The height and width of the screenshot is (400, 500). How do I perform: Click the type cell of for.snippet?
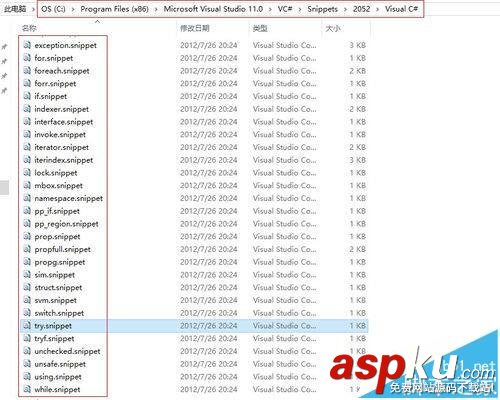coord(284,58)
